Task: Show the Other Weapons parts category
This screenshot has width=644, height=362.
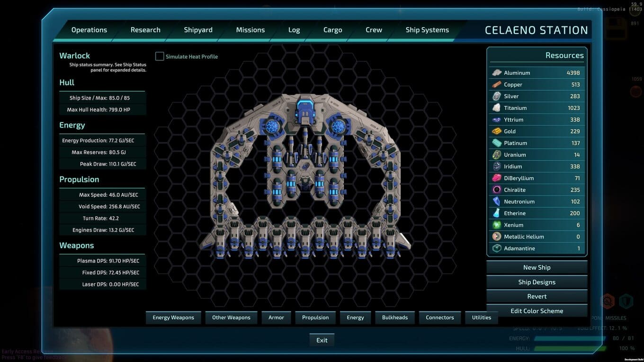Action: coord(231,318)
